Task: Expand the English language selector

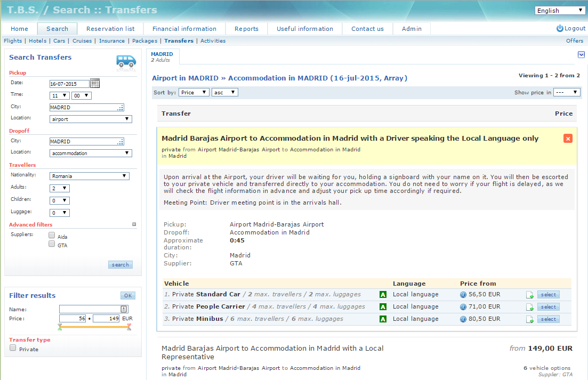Action: [x=560, y=10]
